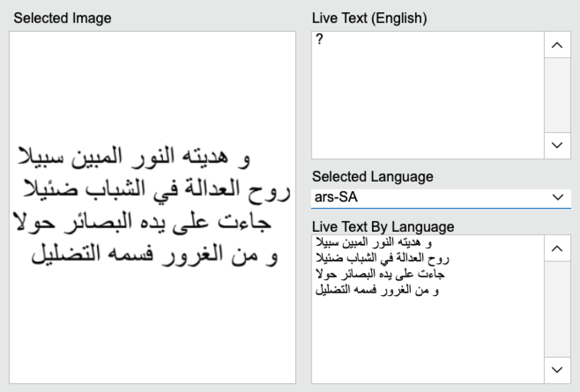Viewport: 580px width, 392px height.
Task: Click the Live Text (English) scrollbar track
Action: [x=557, y=95]
